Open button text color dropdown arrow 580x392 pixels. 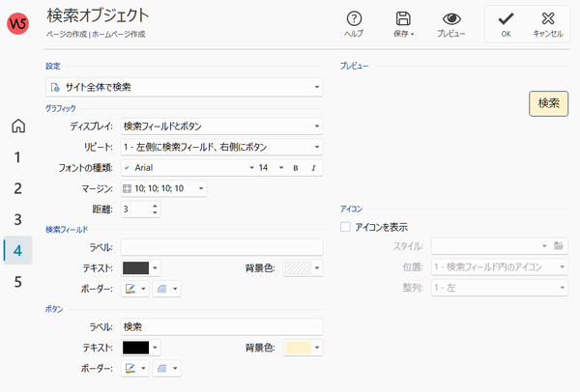(155, 348)
